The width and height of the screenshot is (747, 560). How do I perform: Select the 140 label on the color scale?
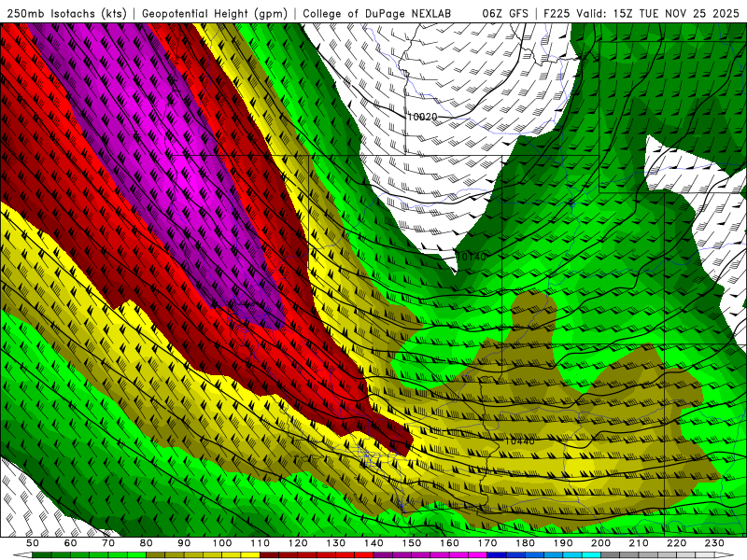point(373,543)
